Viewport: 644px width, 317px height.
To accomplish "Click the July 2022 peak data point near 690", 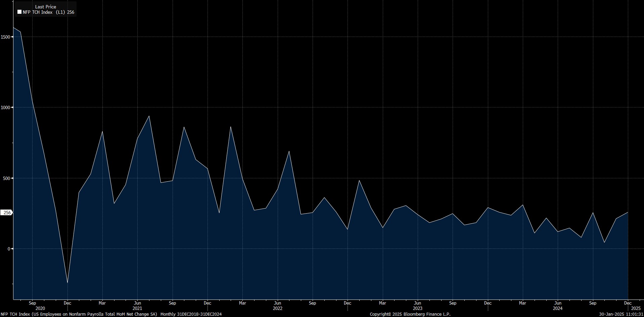I will (289, 151).
